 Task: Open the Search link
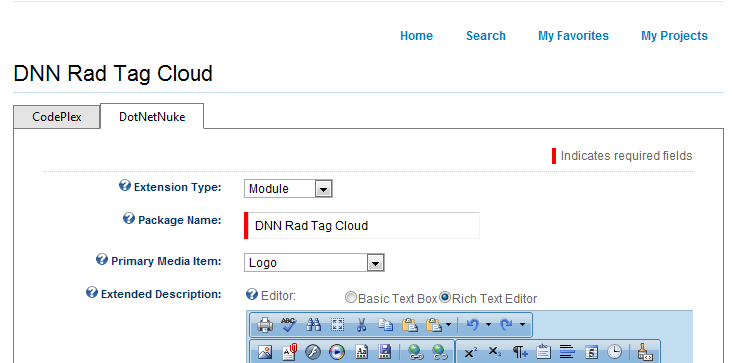(x=486, y=36)
